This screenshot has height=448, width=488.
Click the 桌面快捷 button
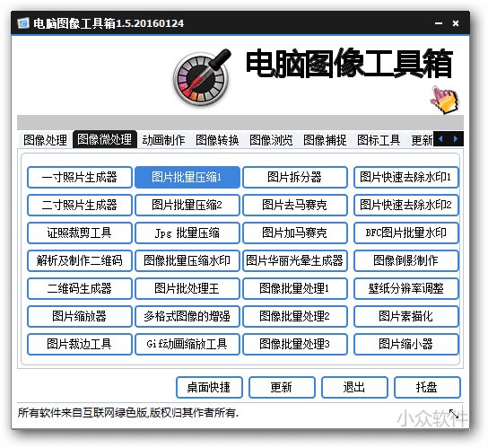coord(209,387)
